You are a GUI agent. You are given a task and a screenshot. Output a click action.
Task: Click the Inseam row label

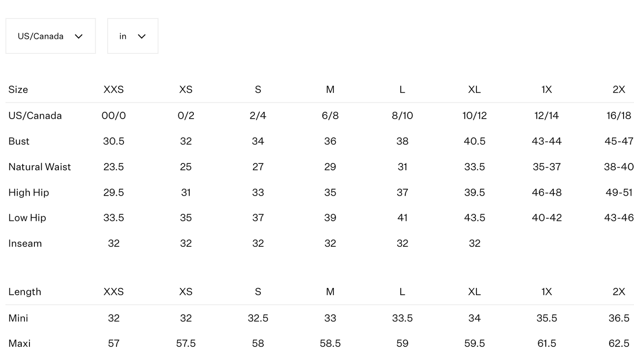click(x=25, y=244)
